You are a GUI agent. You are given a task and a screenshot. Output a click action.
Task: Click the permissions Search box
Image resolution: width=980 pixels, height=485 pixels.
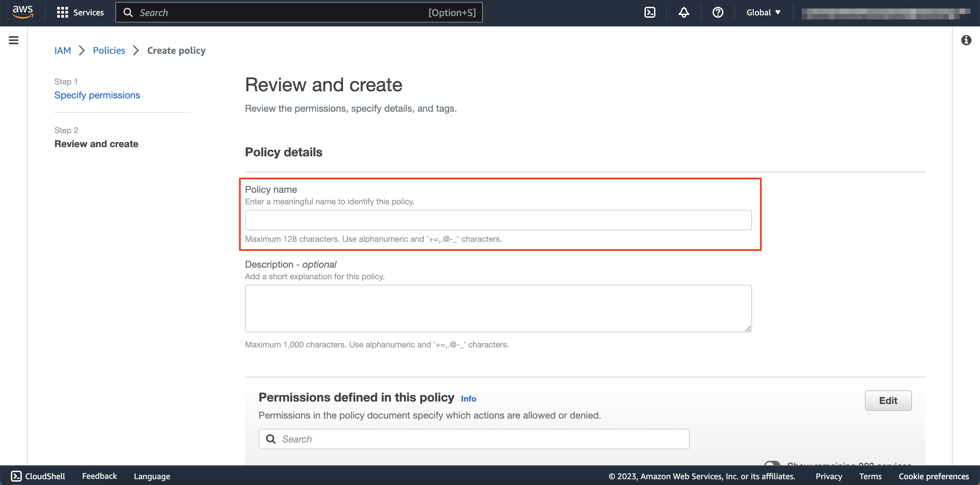(473, 439)
